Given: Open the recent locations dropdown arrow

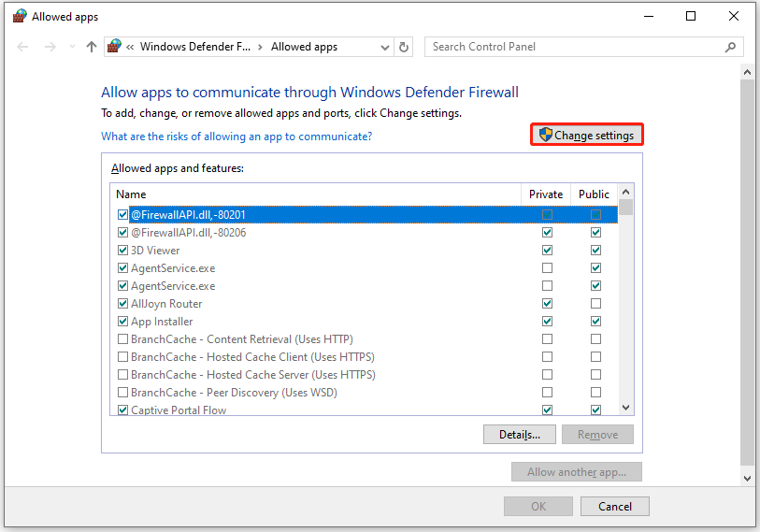Looking at the screenshot, I should click(x=72, y=47).
